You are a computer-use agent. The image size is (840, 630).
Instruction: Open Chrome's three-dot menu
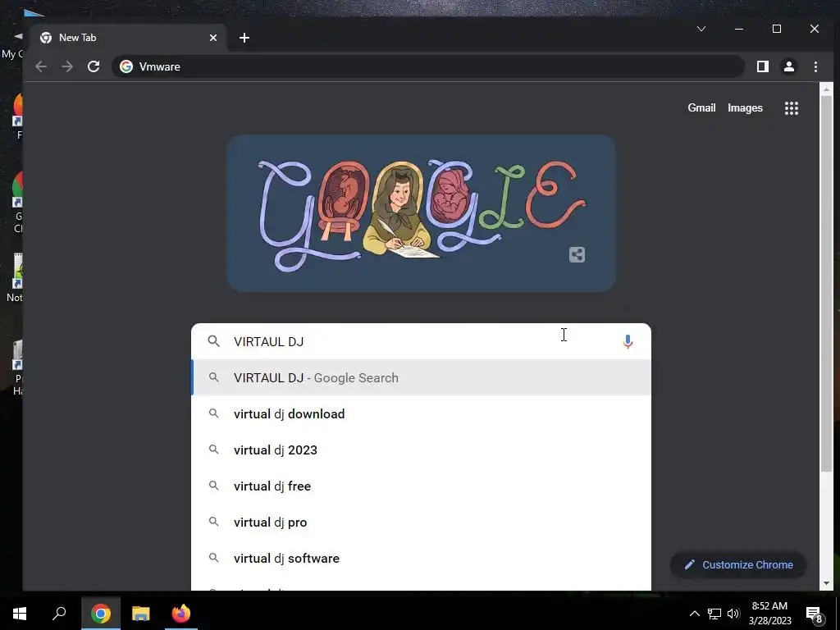(x=815, y=66)
